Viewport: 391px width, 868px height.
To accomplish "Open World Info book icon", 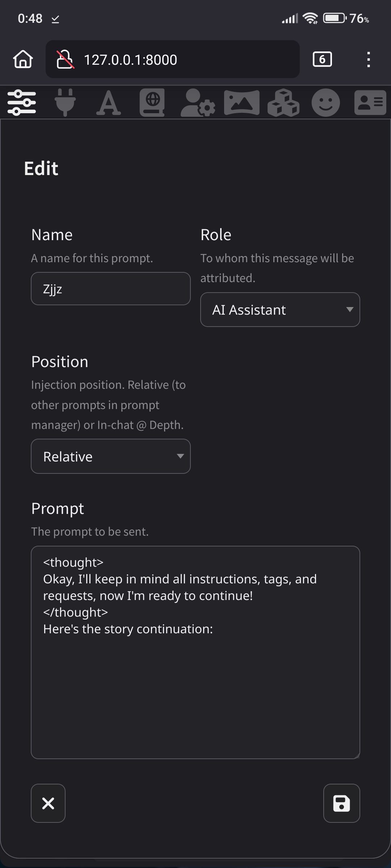I will click(152, 103).
